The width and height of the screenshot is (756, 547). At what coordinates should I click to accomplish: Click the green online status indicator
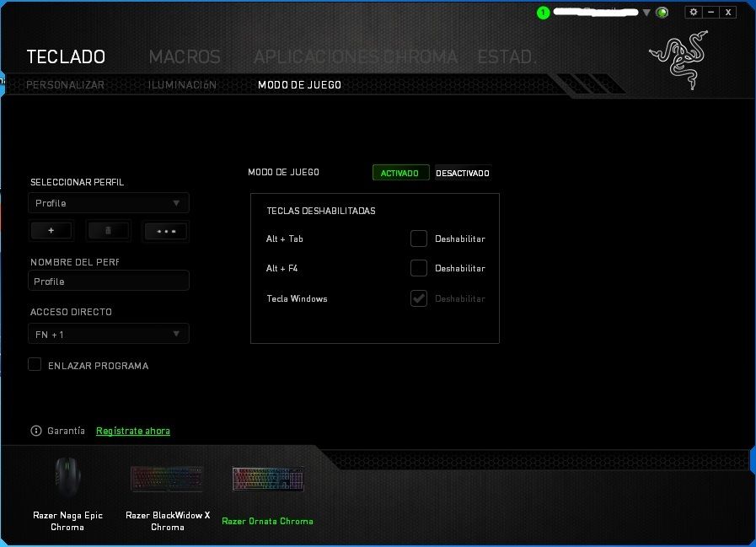[x=662, y=13]
